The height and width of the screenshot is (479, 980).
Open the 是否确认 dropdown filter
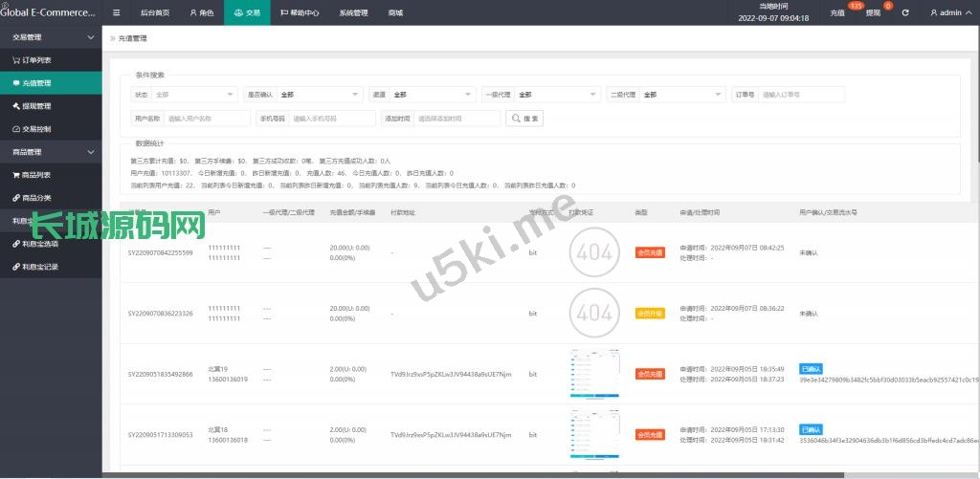click(x=320, y=95)
